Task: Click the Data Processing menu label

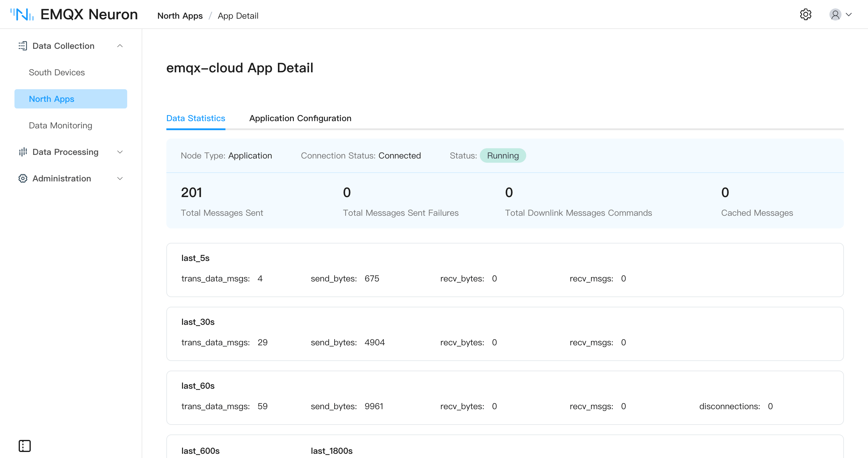Action: [65, 152]
